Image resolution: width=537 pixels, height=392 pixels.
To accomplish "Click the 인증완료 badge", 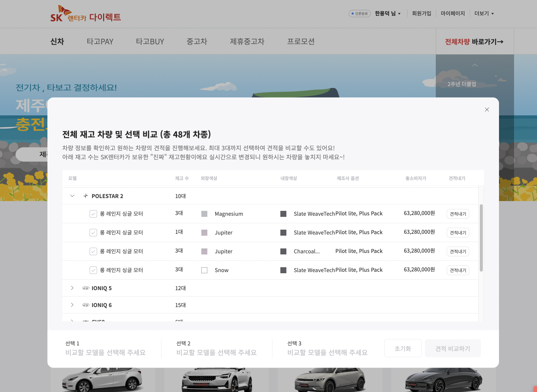I will click(x=360, y=14).
